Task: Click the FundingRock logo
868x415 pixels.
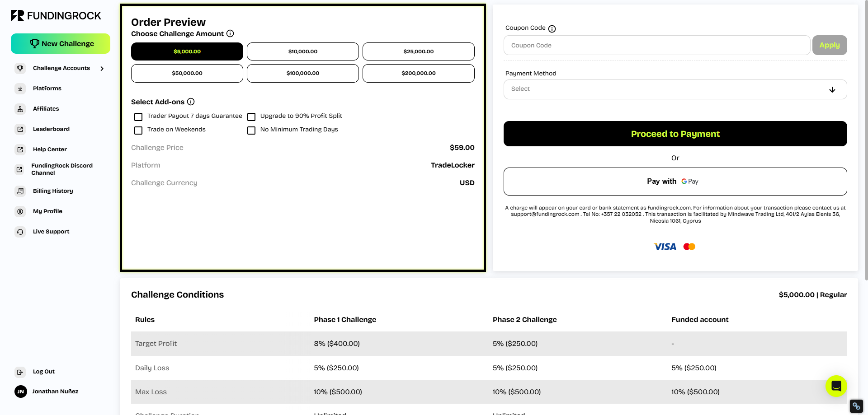Action: coord(56,16)
